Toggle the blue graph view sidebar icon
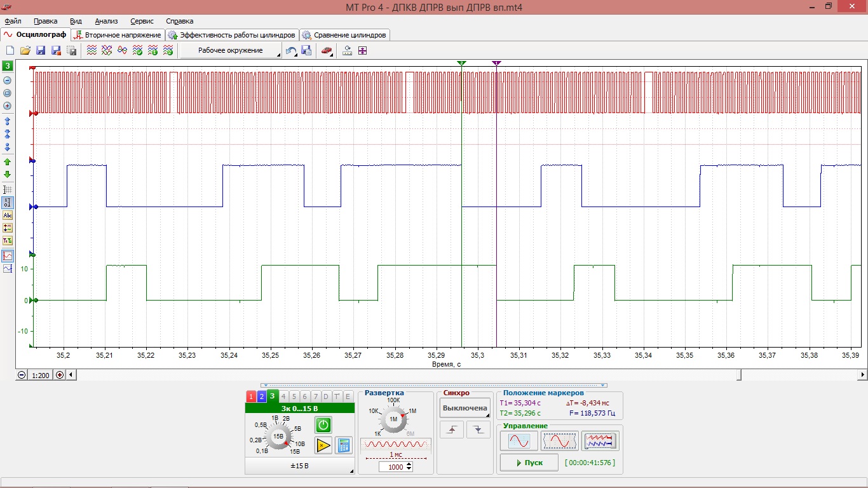 point(8,269)
